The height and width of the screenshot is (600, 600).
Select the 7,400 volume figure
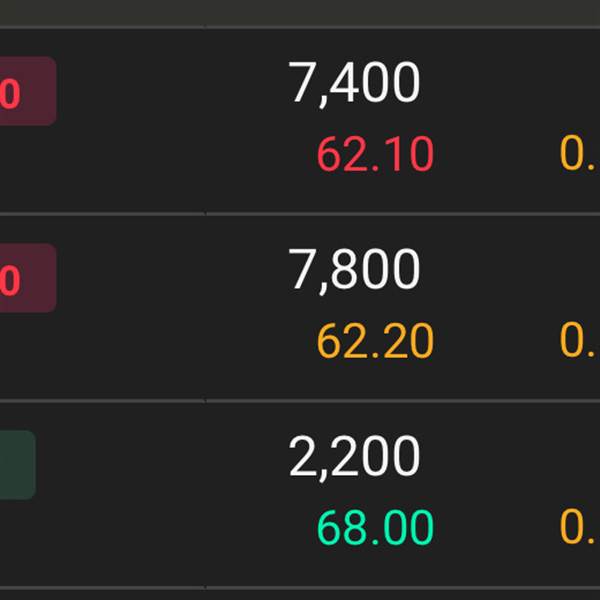354,84
